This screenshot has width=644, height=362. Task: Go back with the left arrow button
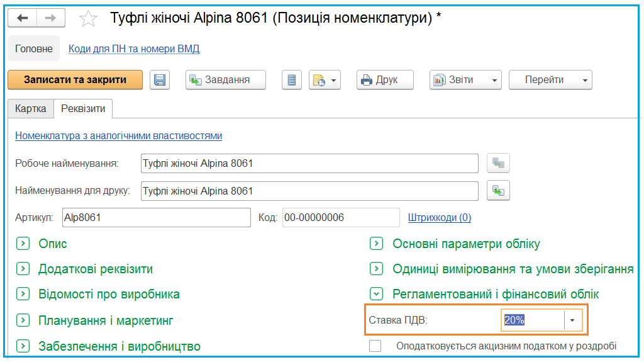(23, 18)
